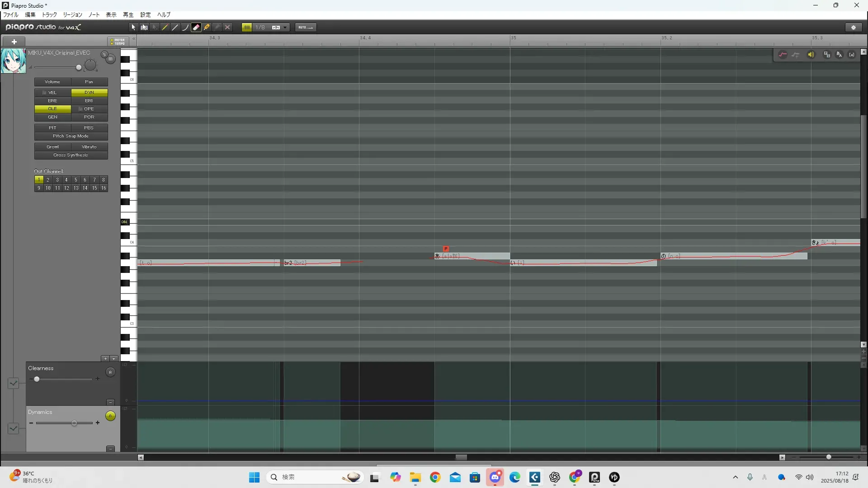The height and width of the screenshot is (488, 868).
Task: Select the arrow pointer tool
Action: coord(133,28)
